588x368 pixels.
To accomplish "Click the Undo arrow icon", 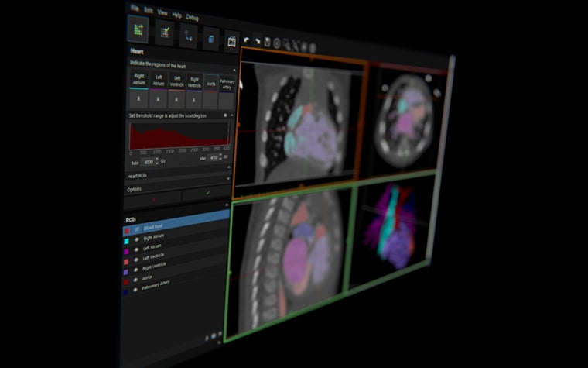I will coord(247,40).
